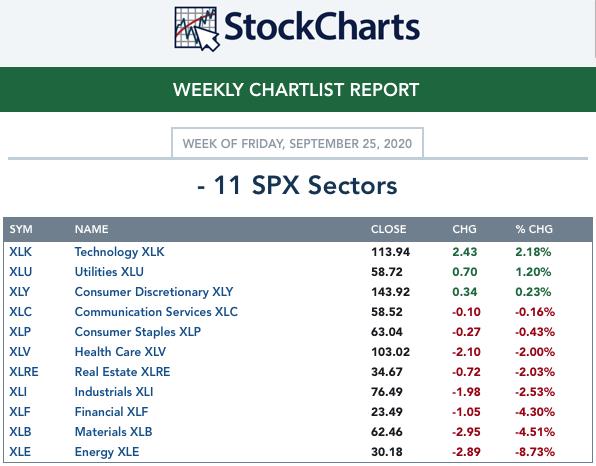
Task: Click the XLP ticker symbol
Action: coord(20,332)
